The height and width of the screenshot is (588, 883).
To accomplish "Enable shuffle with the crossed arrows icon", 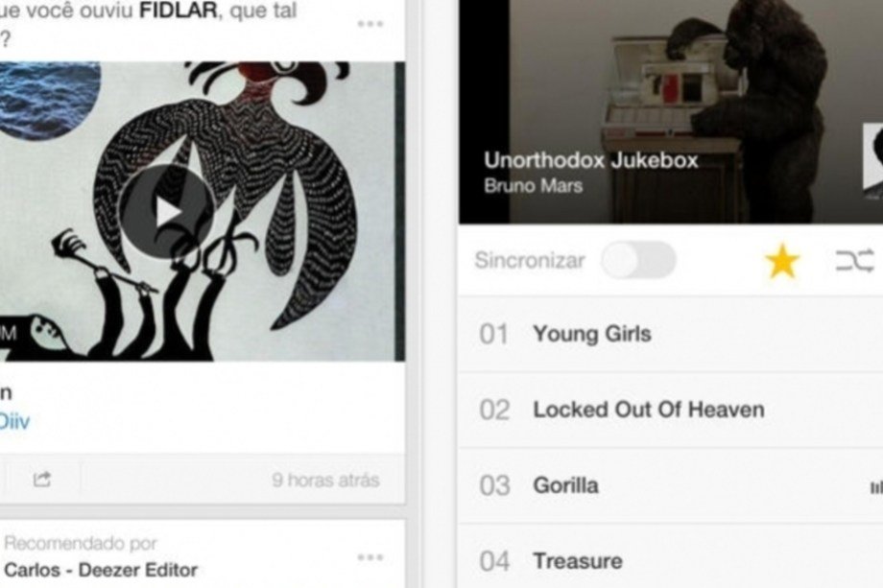I will coord(855,261).
